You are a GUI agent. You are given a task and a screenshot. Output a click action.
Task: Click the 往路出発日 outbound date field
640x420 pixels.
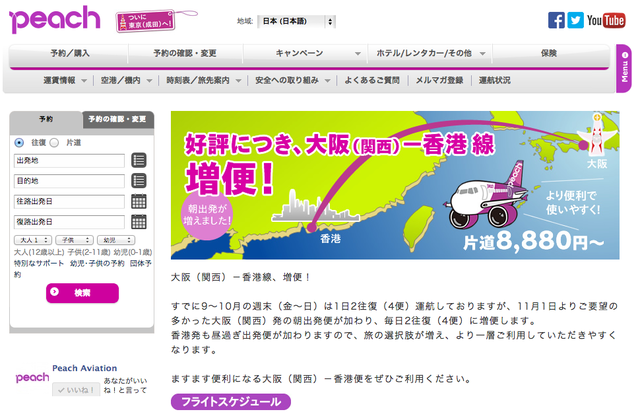click(69, 201)
